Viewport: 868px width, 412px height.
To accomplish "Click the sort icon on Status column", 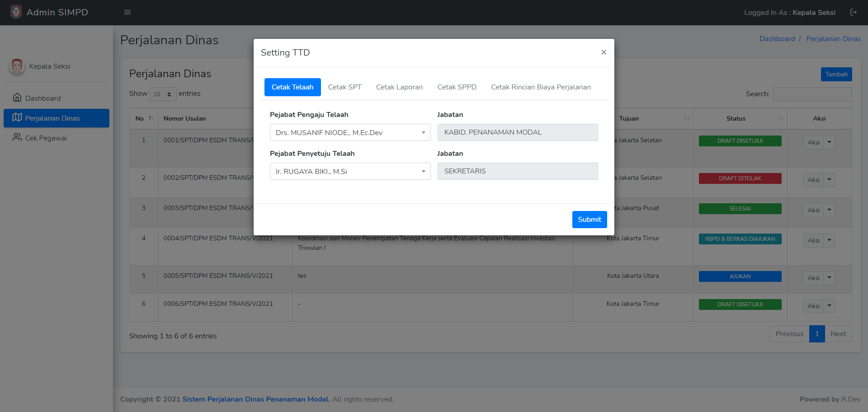I will [781, 118].
